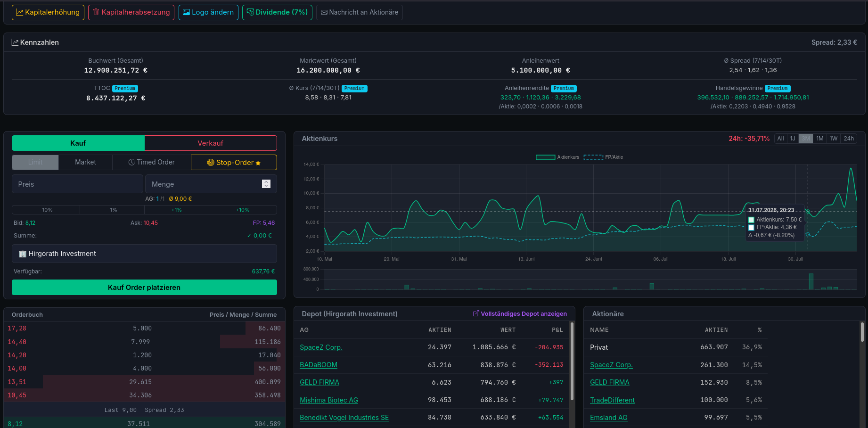The height and width of the screenshot is (428, 868).
Task: Switch chart to the 24h range
Action: pyautogui.click(x=849, y=139)
